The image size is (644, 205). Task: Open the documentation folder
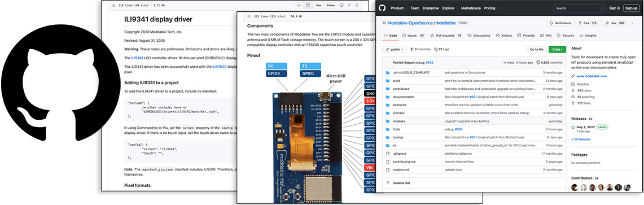pyautogui.click(x=403, y=97)
